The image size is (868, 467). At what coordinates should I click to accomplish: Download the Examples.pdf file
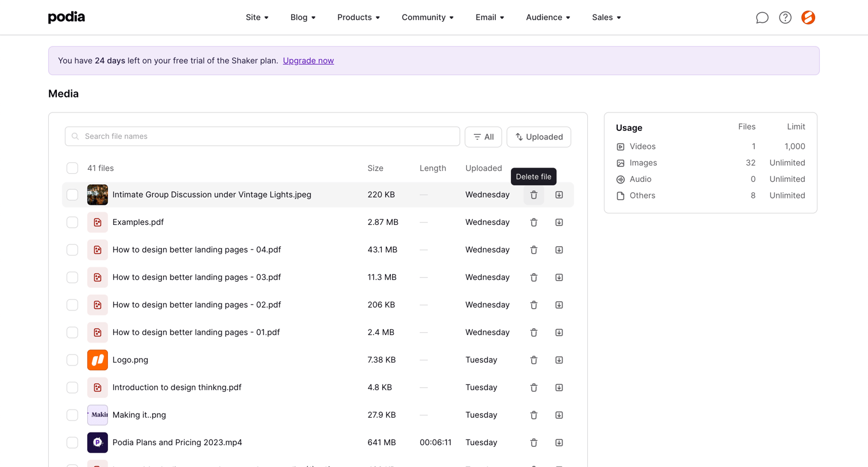click(x=559, y=223)
